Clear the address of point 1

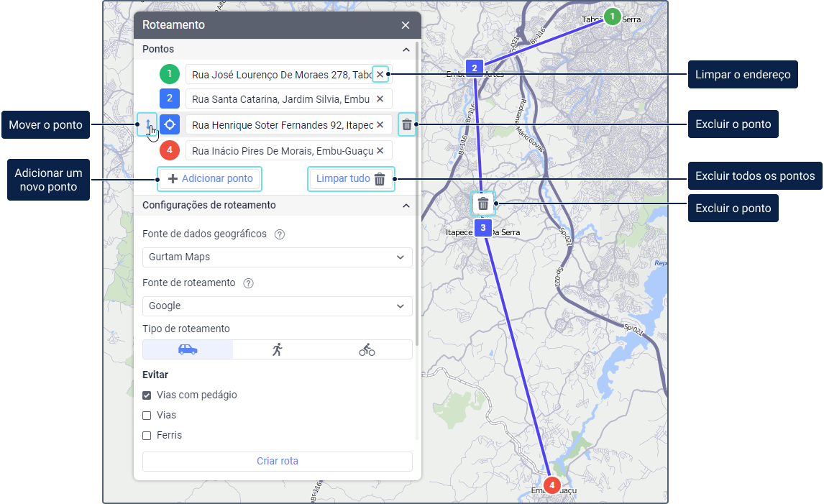coord(380,74)
